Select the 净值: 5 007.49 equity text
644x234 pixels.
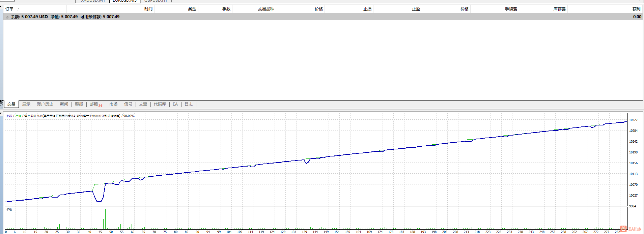point(64,17)
